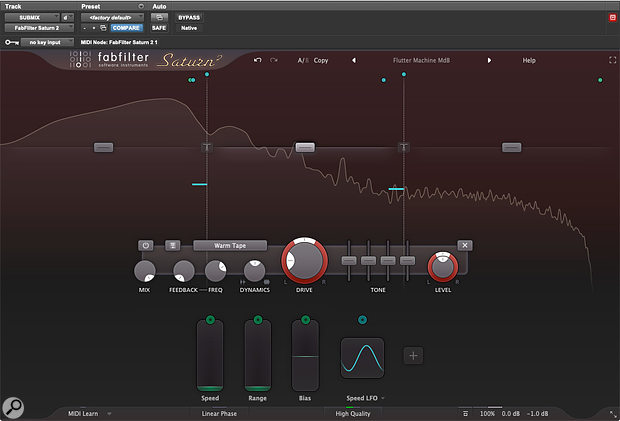Click the key input key icon
The width and height of the screenshot is (620, 421).
coord(12,42)
